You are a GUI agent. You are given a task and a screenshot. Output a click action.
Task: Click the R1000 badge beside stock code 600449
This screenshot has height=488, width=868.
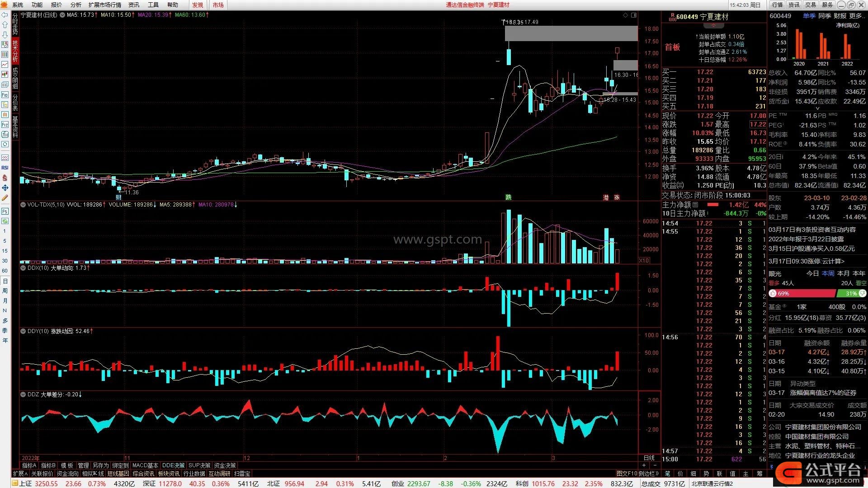[x=672, y=17]
